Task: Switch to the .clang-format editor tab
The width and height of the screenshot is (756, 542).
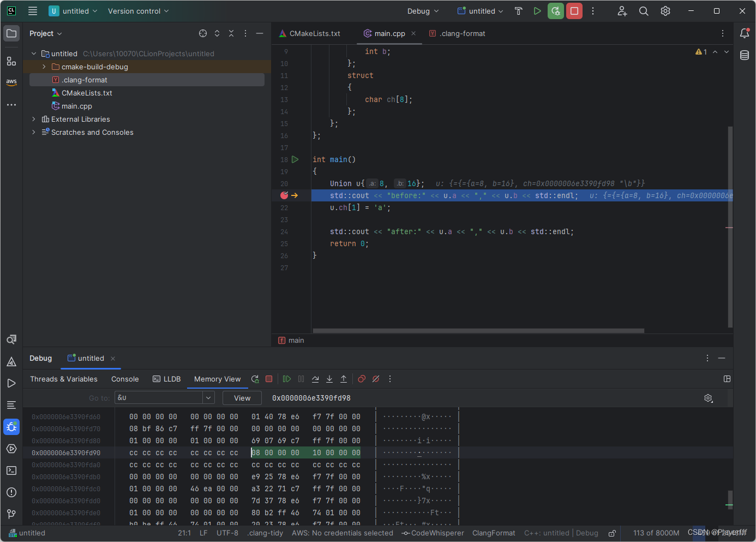Action: pyautogui.click(x=457, y=33)
